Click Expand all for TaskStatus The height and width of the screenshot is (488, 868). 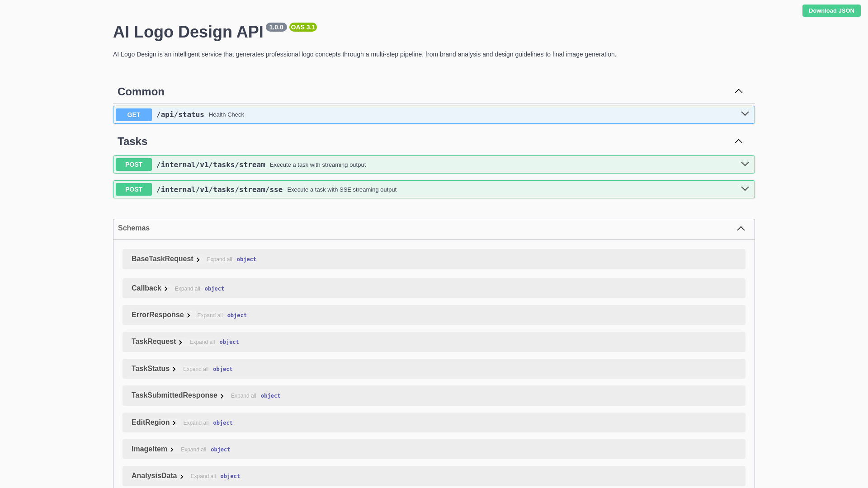[x=196, y=369]
